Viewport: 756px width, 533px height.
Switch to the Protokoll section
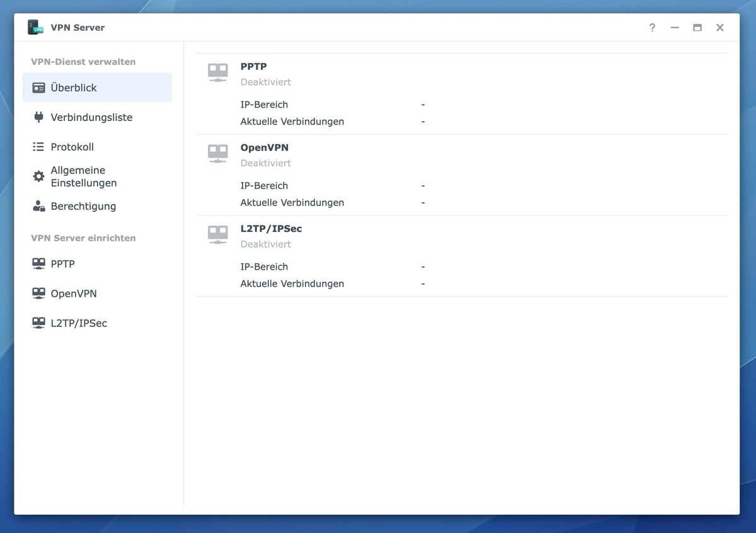[x=72, y=147]
